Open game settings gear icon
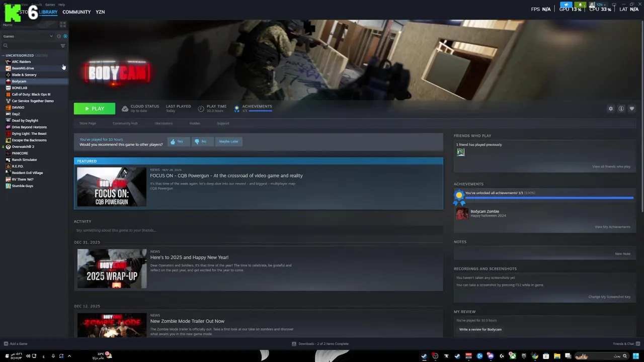Image resolution: width=644 pixels, height=362 pixels. coord(611,109)
